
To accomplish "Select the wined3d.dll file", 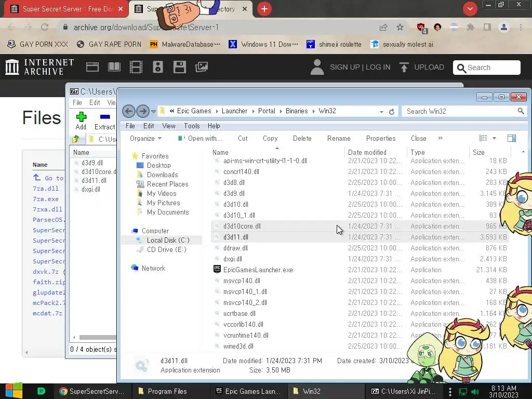I will click(x=238, y=347).
